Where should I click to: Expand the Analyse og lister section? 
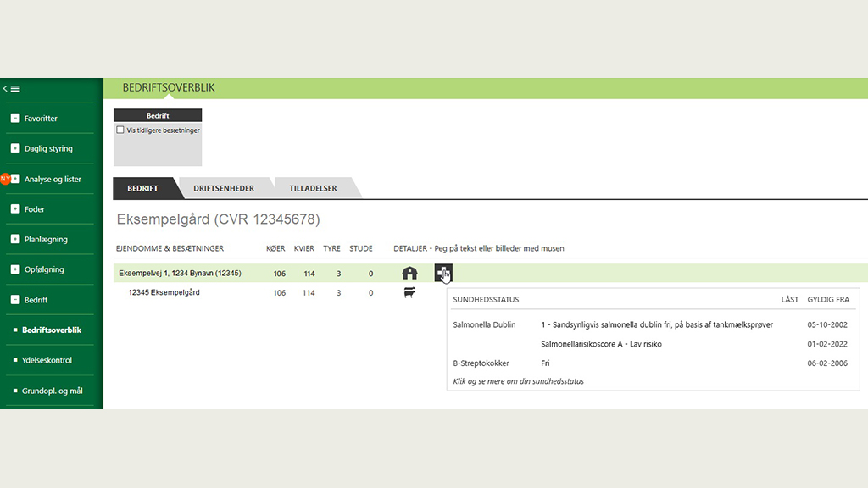pyautogui.click(x=15, y=180)
